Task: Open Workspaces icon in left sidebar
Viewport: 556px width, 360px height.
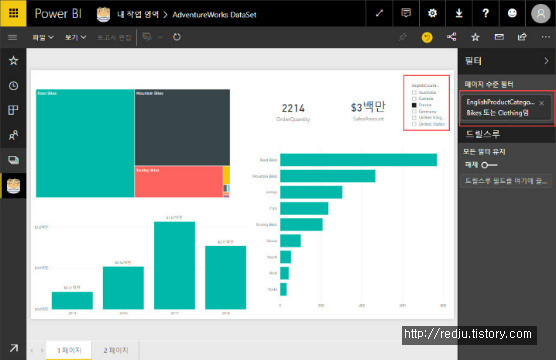Action: click(13, 160)
